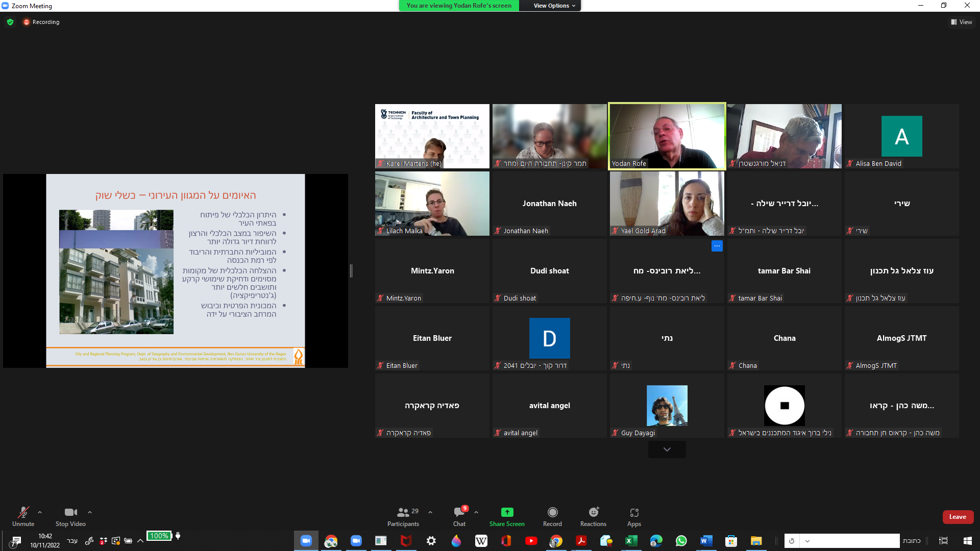Expand video options arrow next to Stop Video
Screen dimensions: 980x551
click(90, 512)
